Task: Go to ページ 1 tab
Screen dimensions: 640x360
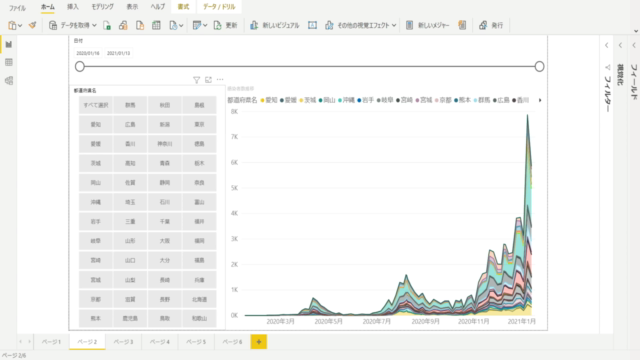Action: pos(51,342)
